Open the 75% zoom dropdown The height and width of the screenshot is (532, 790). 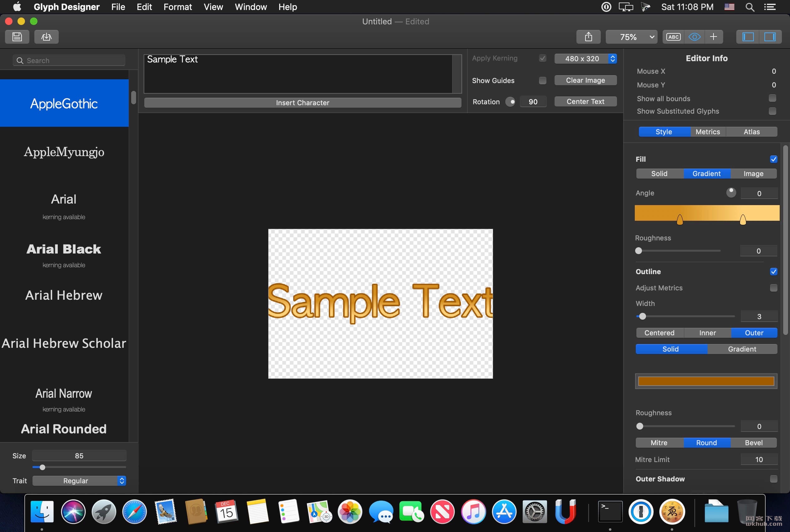tap(631, 37)
